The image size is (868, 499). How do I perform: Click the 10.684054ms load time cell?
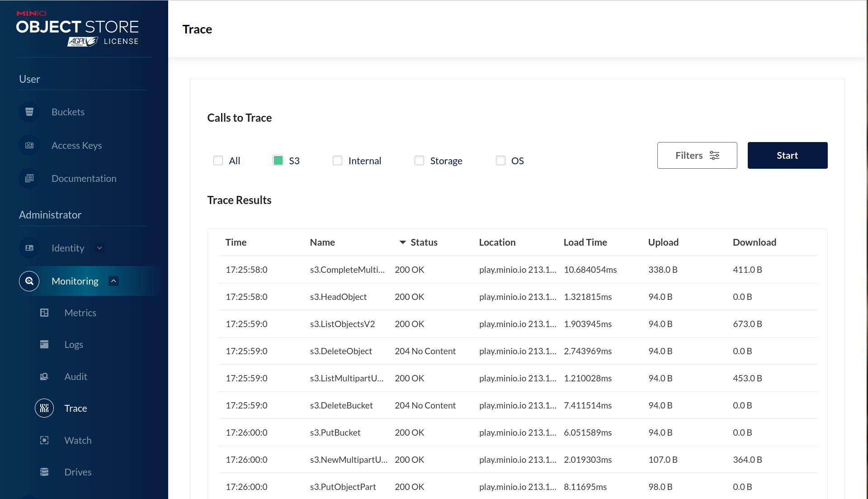(x=590, y=270)
